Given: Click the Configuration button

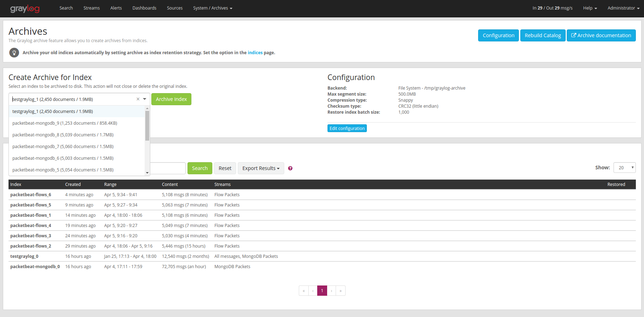Looking at the screenshot, I should [498, 35].
